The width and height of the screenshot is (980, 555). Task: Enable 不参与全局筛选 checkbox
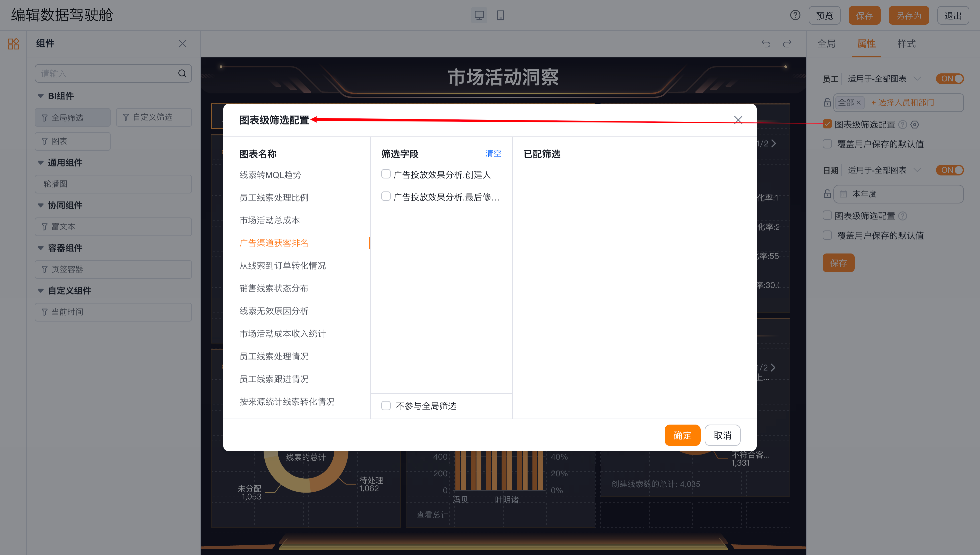pos(386,406)
